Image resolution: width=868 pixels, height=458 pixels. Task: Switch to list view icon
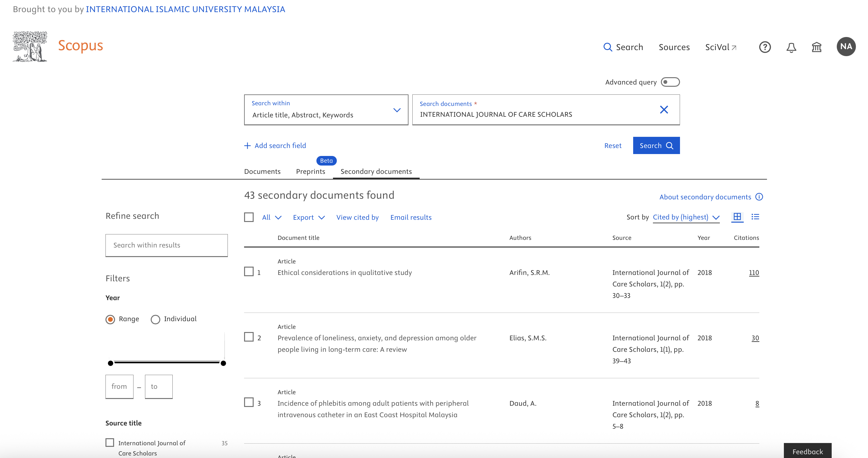[755, 217]
